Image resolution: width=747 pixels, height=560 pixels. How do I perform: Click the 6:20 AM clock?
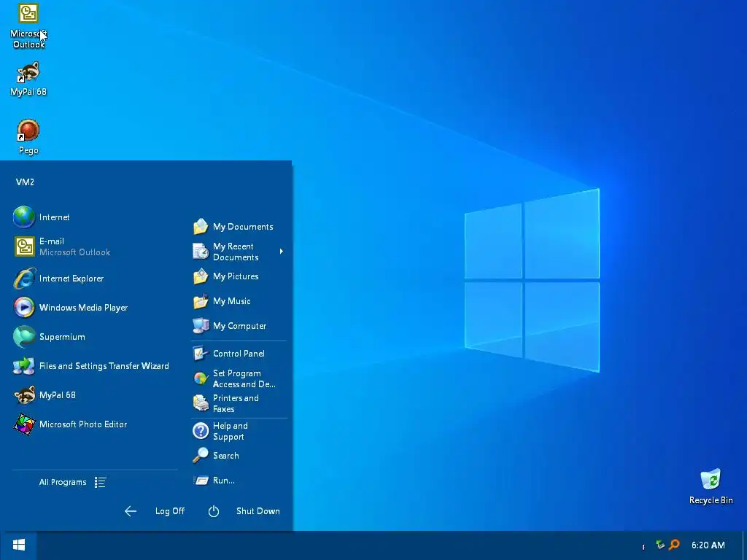point(708,545)
